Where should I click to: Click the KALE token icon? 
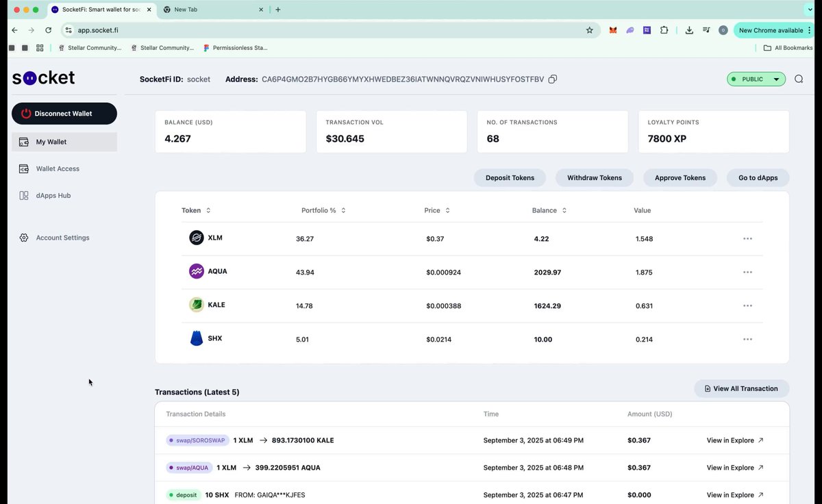[x=197, y=305]
